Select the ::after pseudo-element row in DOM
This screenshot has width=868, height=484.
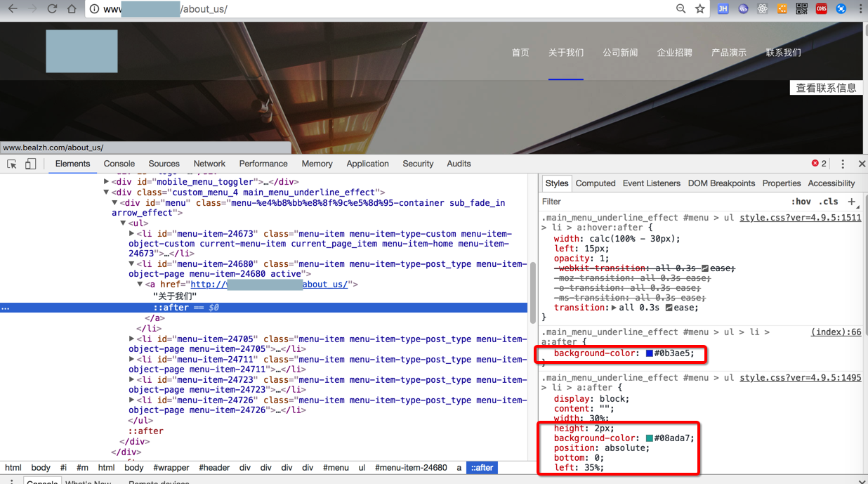(x=264, y=308)
